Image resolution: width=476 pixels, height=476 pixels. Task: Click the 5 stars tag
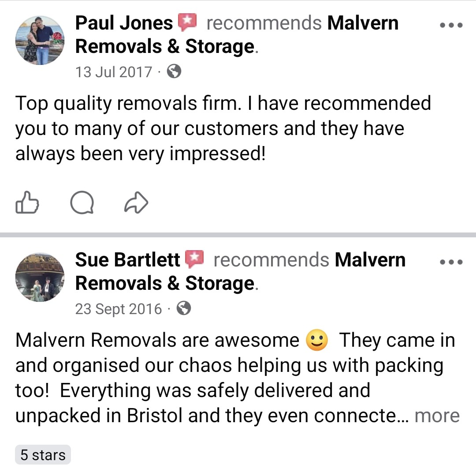(x=43, y=455)
